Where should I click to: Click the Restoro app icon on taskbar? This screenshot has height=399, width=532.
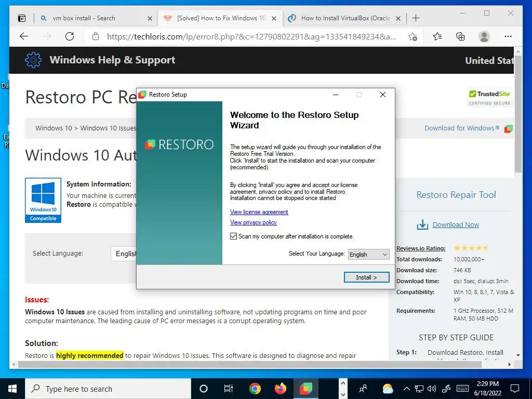pos(305,389)
